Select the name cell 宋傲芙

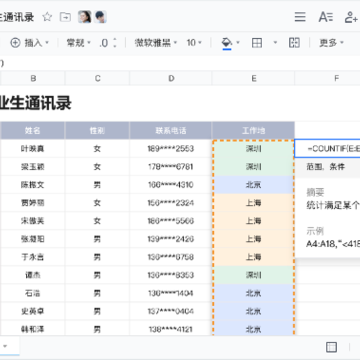tap(33, 221)
